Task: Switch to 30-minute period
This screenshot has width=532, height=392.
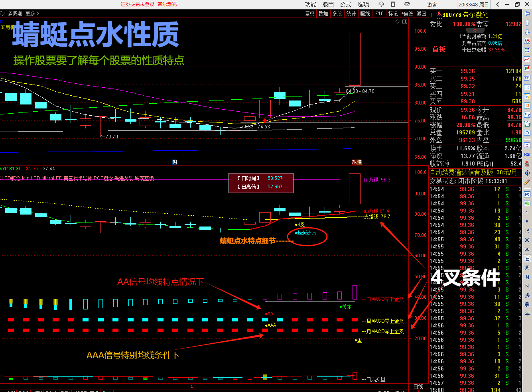Action: (x=527, y=240)
